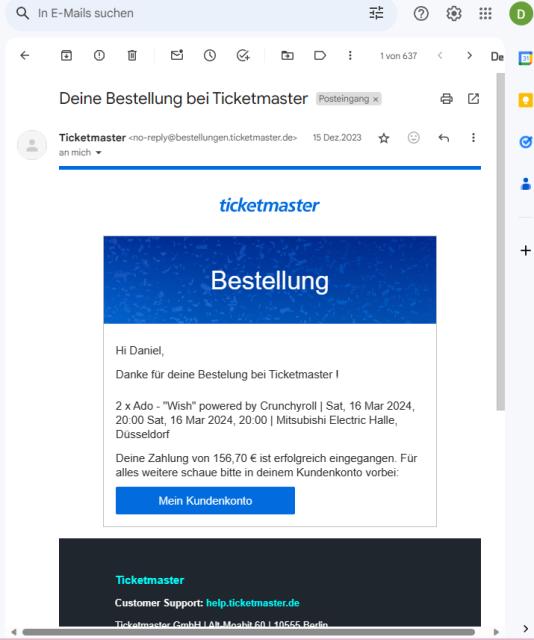Hide side panel chevron at bottom
This screenshot has width=534, height=640.
526,629
